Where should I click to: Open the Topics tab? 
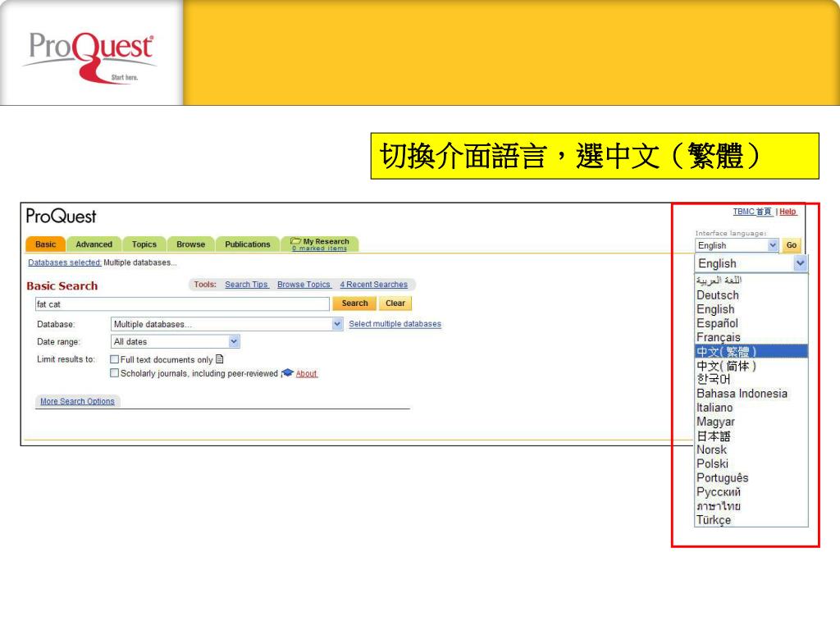click(x=144, y=244)
